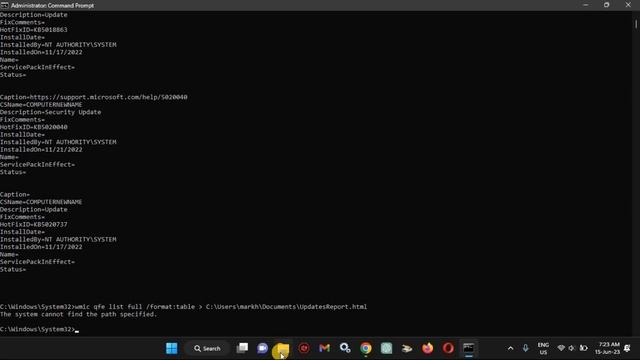The image size is (640, 360).
Task: Click the final C:\Windows\System32> prompt
Action: 38,329
